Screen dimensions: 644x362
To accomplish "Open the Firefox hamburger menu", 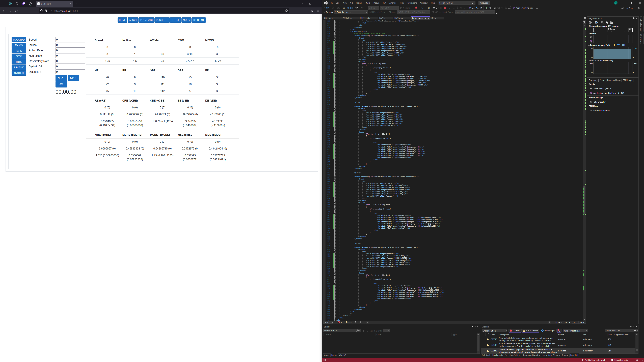I will (x=318, y=11).
